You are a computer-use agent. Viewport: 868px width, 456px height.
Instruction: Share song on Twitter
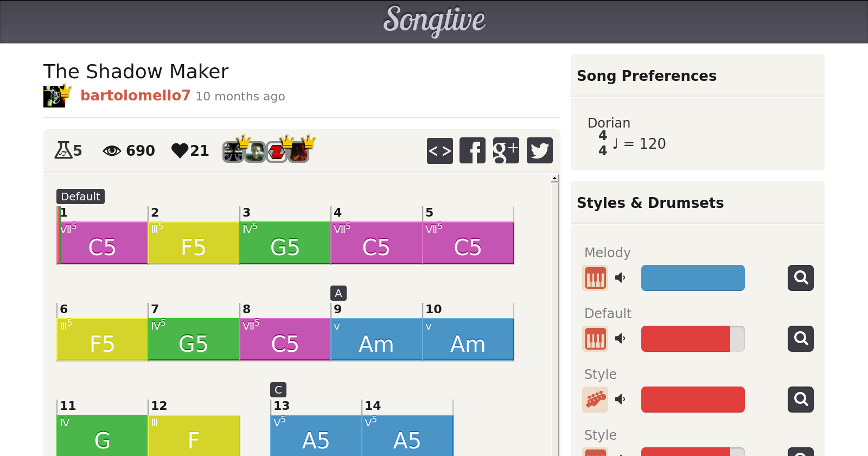[539, 150]
